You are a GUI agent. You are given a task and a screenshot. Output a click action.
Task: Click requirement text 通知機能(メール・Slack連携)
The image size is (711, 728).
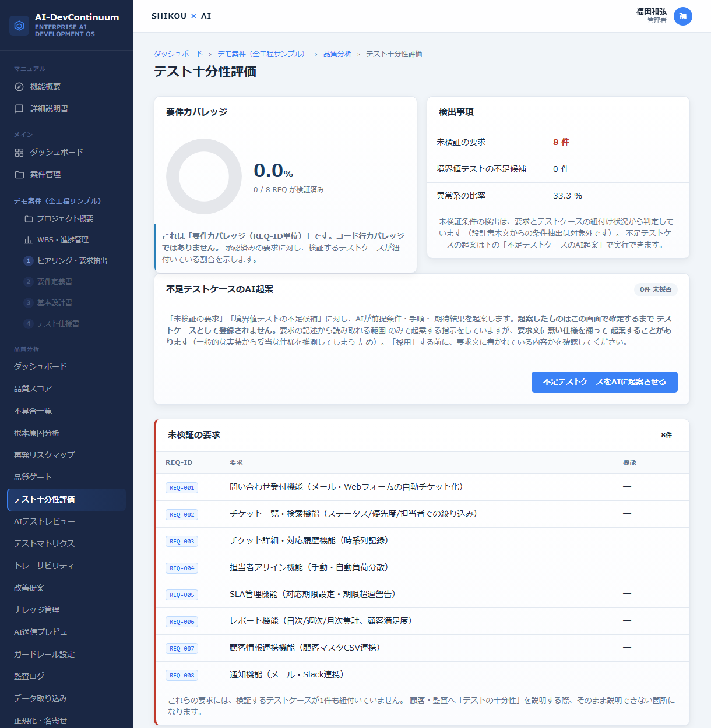point(288,675)
